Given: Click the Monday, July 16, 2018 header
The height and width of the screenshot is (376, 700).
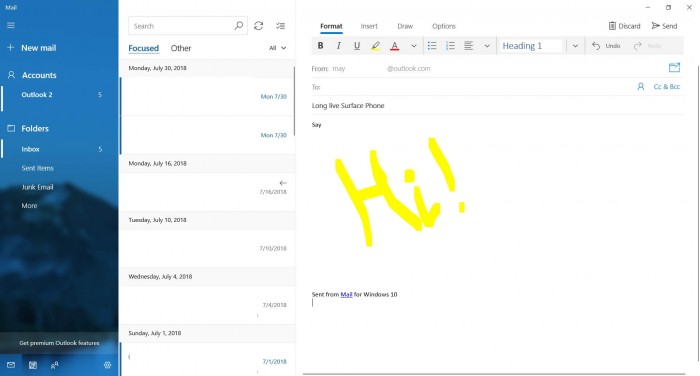Looking at the screenshot, I should click(x=207, y=163).
